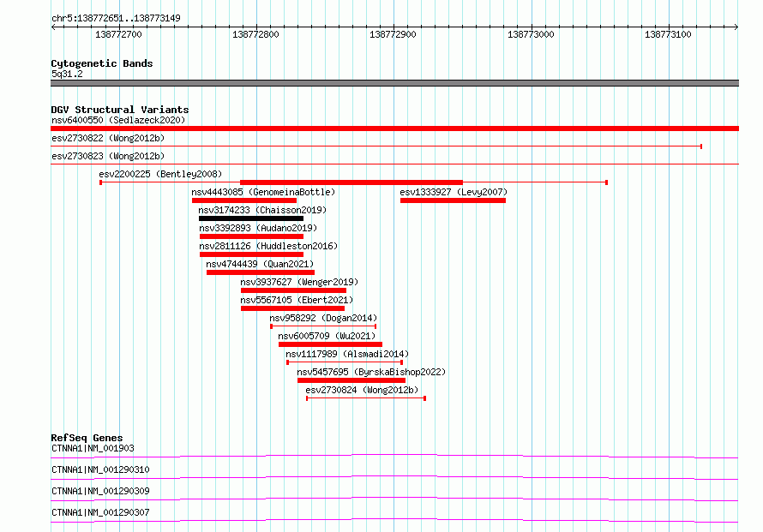
Task: Click ruler position 138772900
Action: 394,34
